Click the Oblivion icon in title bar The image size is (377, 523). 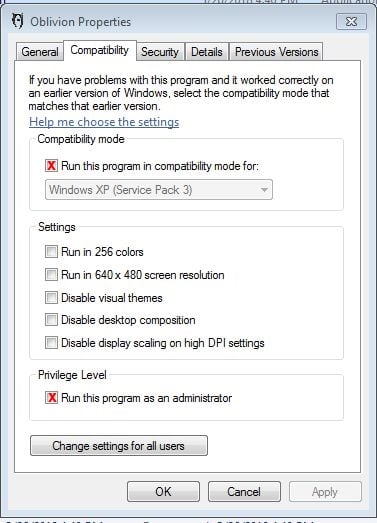(17, 21)
